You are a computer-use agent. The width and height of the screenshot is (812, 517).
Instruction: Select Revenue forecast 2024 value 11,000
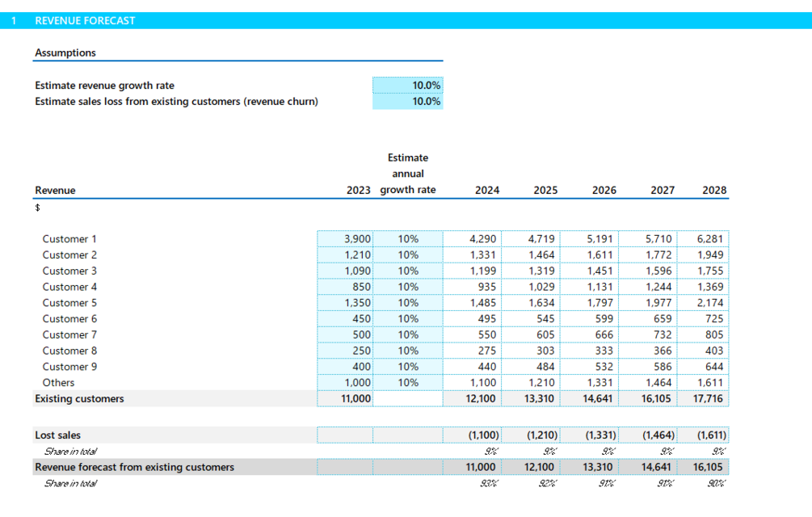473,467
